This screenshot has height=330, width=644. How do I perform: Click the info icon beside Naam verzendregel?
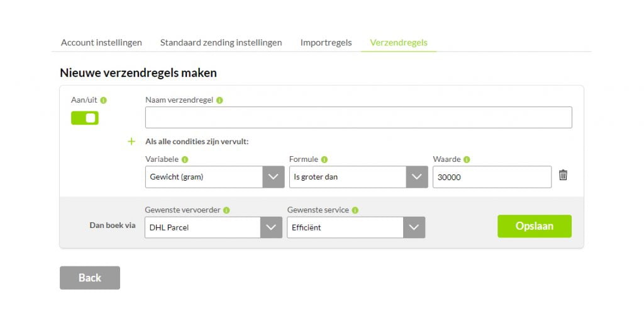[219, 100]
